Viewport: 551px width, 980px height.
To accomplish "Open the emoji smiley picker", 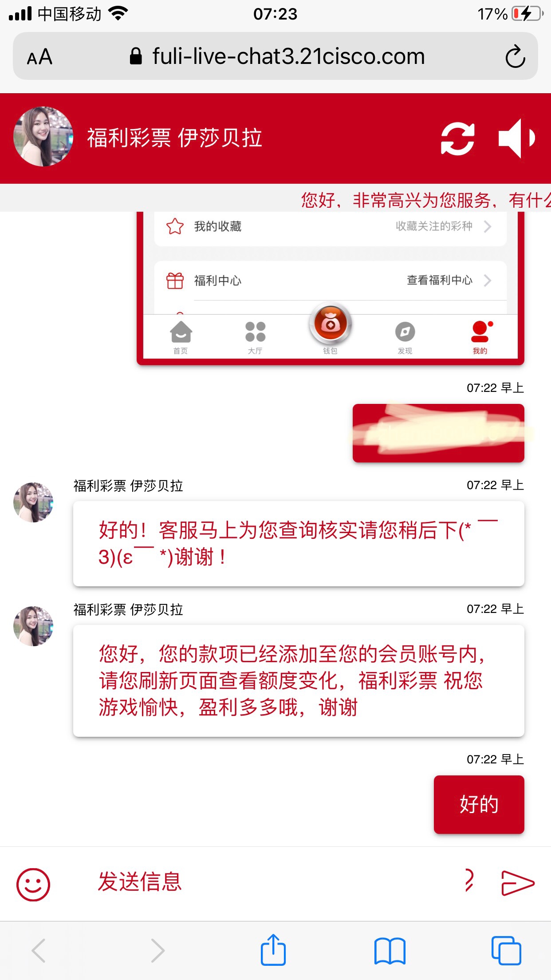I will (33, 884).
